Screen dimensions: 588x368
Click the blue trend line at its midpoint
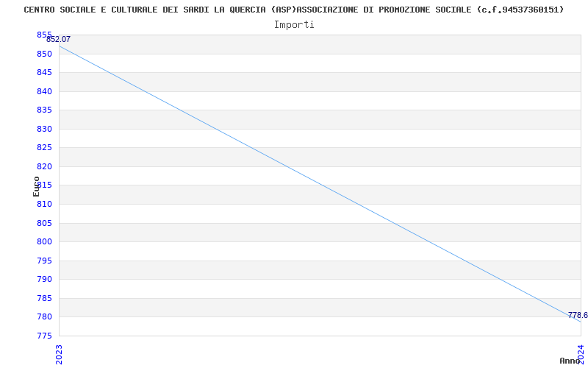click(320, 184)
